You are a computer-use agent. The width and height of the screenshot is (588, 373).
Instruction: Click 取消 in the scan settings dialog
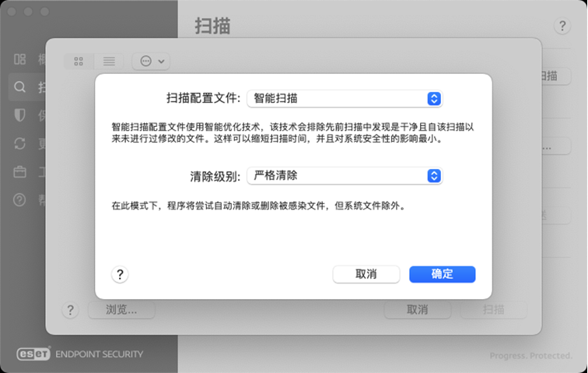pyautogui.click(x=366, y=274)
